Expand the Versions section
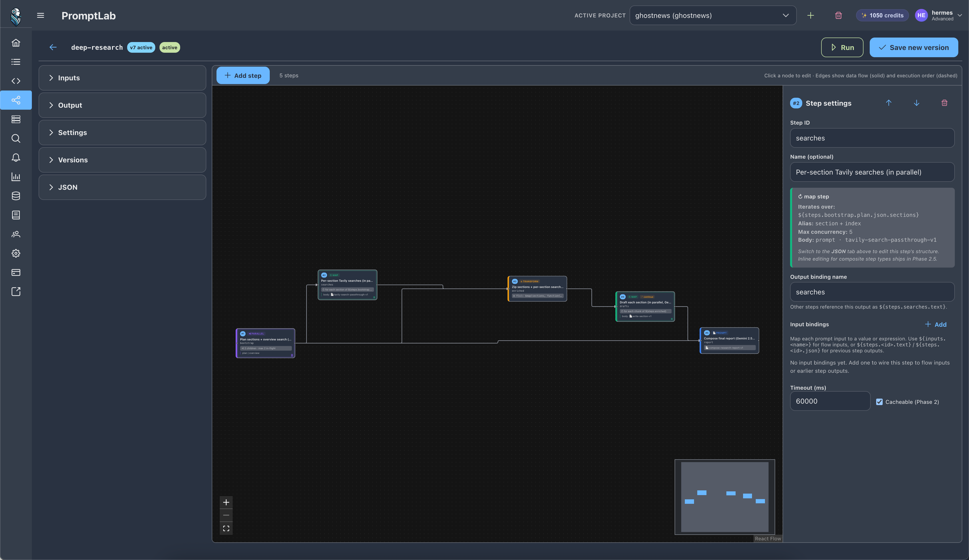The image size is (969, 560). click(x=122, y=160)
